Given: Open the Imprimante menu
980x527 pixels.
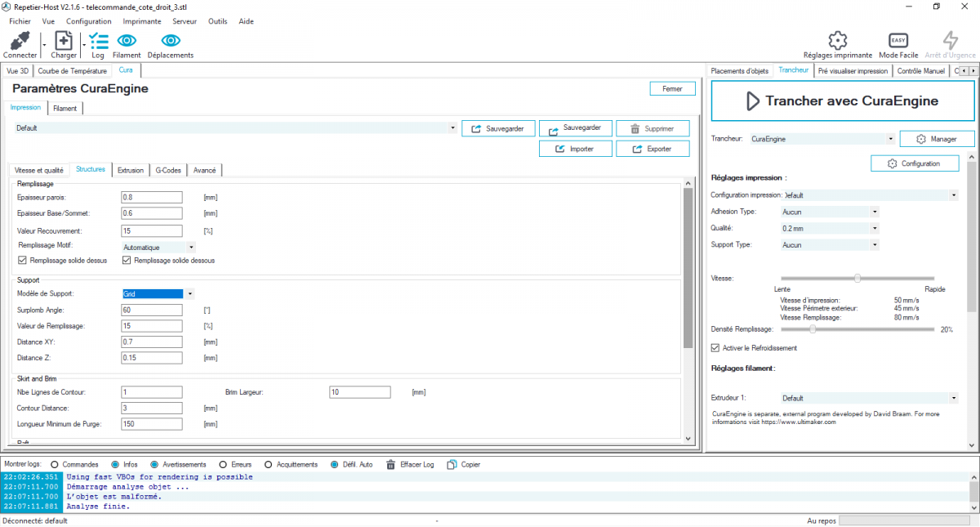Looking at the screenshot, I should coord(142,21).
